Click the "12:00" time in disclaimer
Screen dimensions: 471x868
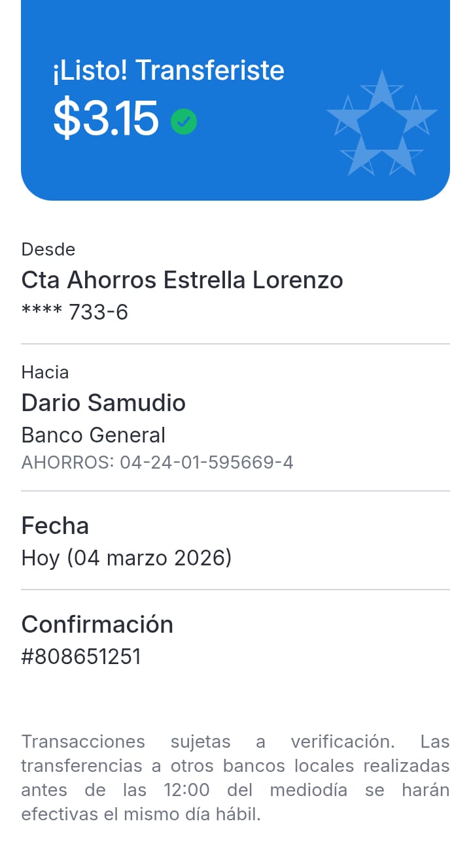186,790
